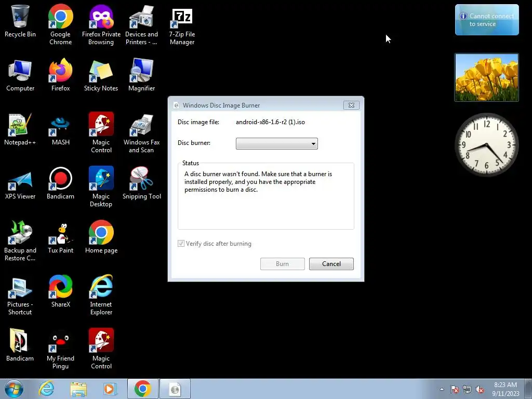This screenshot has width=532, height=399.
Task: Launch Windows Media Player from taskbar
Action: [110, 389]
